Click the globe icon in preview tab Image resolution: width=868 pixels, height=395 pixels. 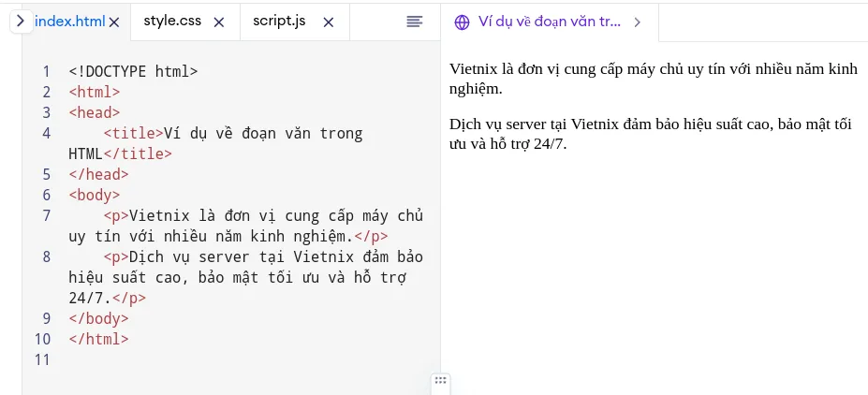click(462, 22)
